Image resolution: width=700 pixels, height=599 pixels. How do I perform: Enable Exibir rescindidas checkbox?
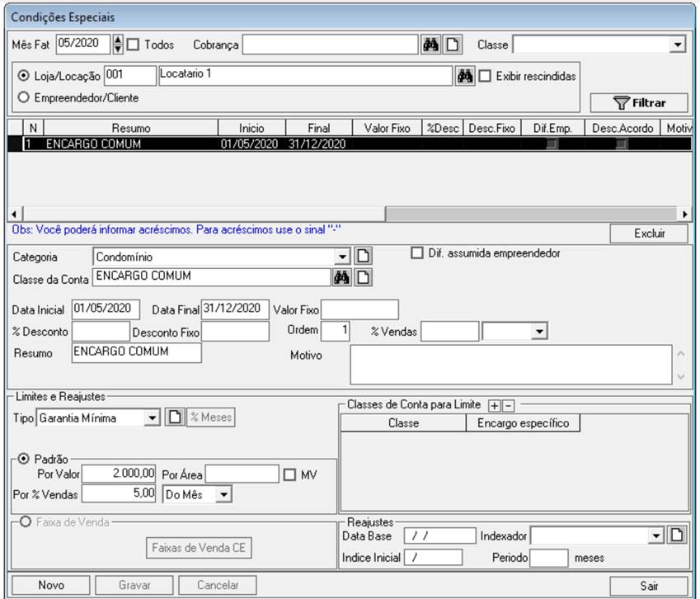(x=485, y=76)
